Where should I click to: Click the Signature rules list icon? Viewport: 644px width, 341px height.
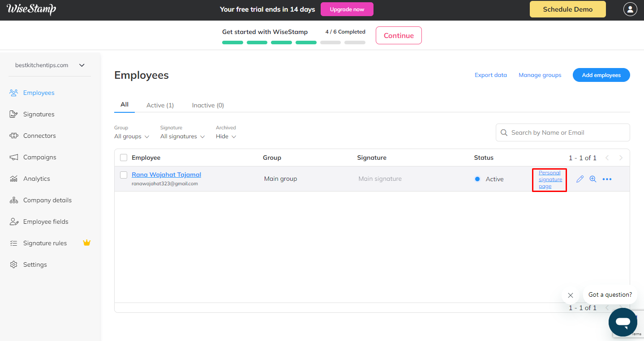pos(14,243)
